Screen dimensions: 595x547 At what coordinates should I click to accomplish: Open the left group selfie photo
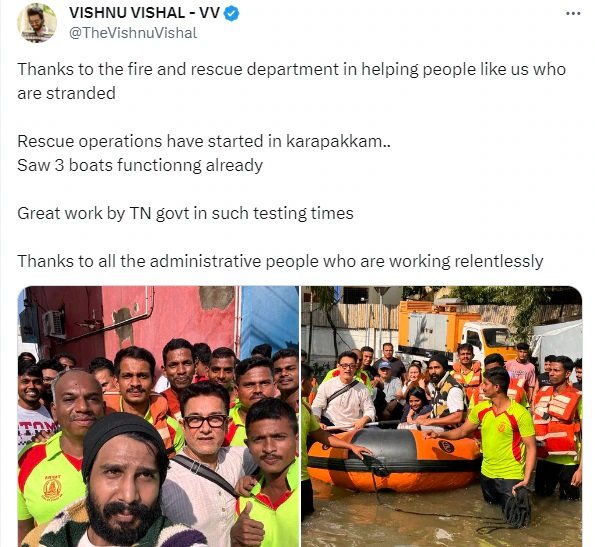158,416
